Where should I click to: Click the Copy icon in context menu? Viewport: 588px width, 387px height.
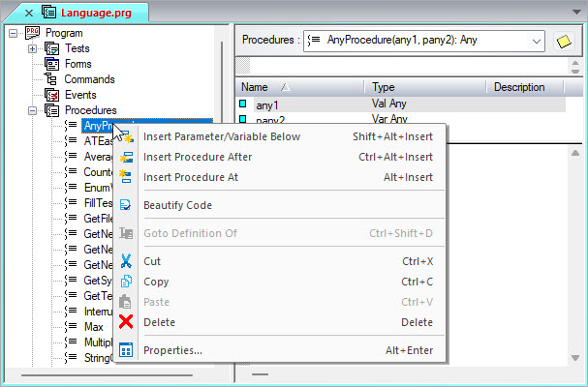[x=126, y=282]
